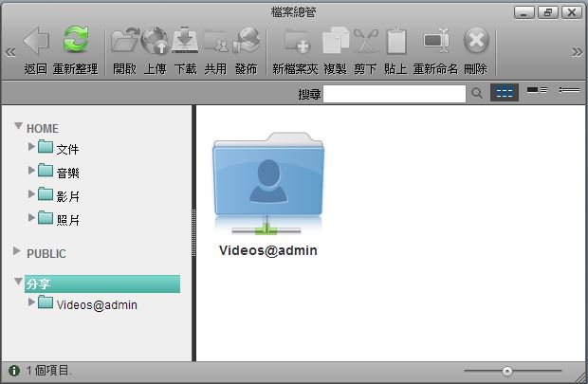Collapse the HOME section triangle
This screenshot has width=588, height=384.
18,126
